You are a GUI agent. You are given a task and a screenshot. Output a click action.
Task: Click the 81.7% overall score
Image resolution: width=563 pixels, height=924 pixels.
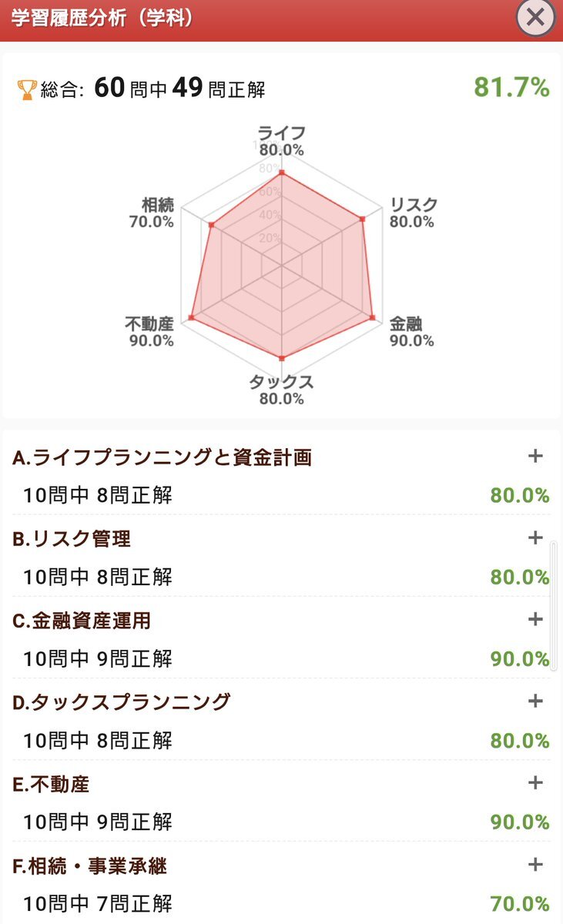(x=511, y=88)
